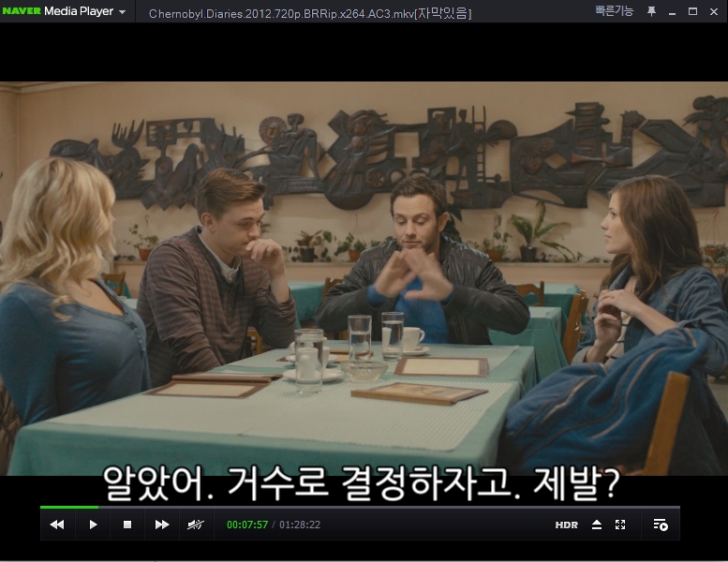Viewport: 728px width, 562px height.
Task: Click the Chernobyl.Diaries file title
Action: click(x=309, y=13)
